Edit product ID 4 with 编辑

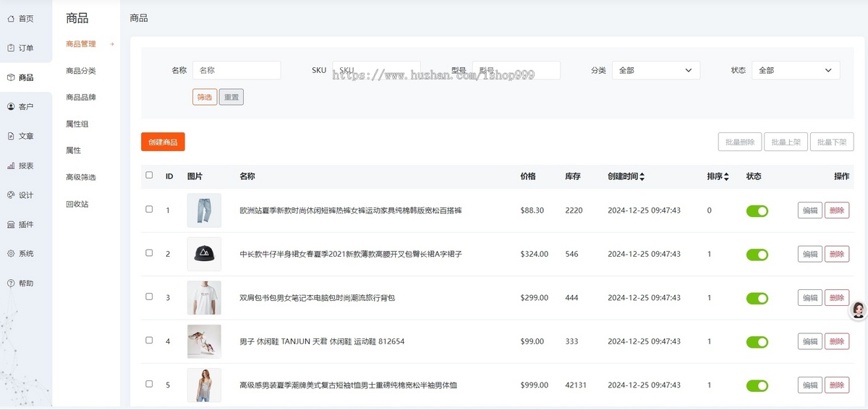810,341
